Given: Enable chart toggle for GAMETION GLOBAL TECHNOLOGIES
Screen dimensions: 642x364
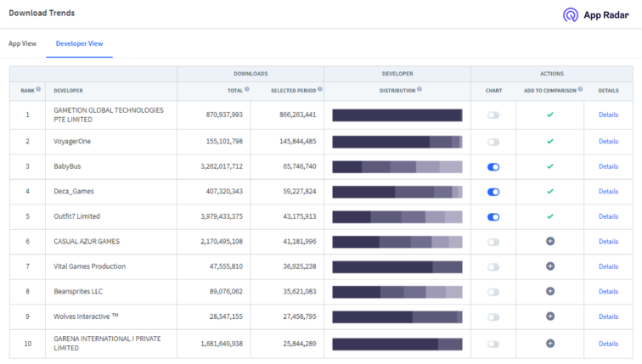Looking at the screenshot, I should [493, 115].
